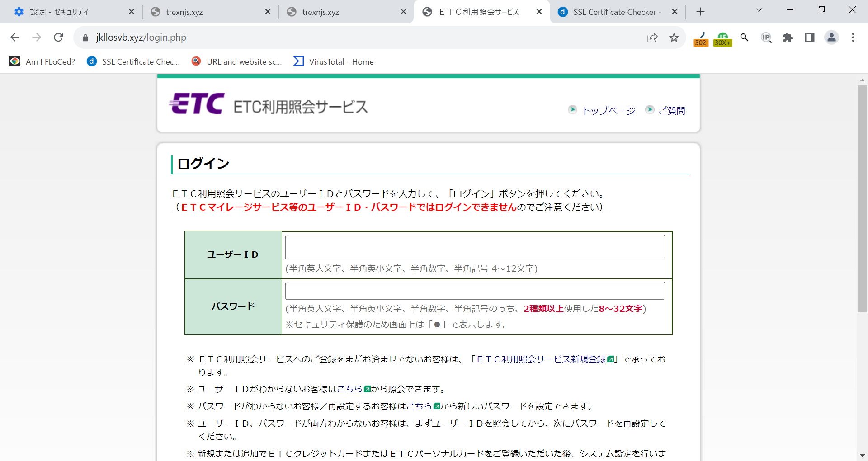Open the Chrome three-dot menu
Viewport: 868px width, 461px height.
coord(853,38)
